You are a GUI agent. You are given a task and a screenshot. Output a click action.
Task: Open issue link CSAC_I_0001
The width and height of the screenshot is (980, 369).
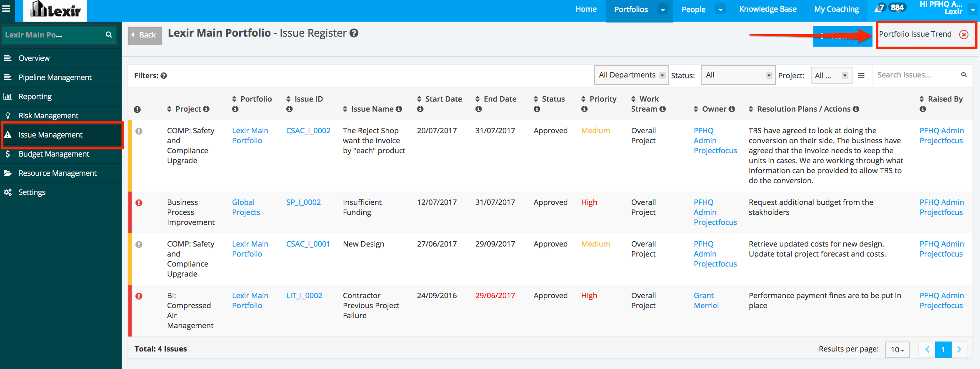pos(308,244)
